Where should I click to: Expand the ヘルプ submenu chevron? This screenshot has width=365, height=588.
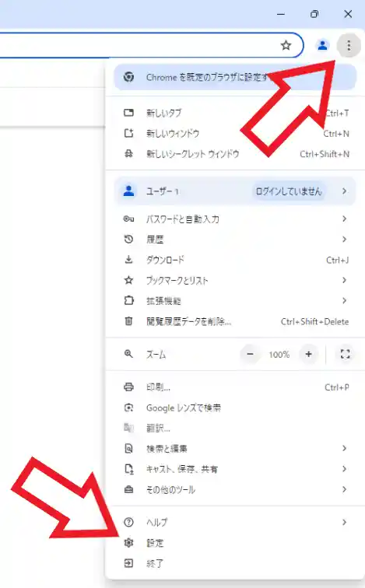click(x=344, y=522)
